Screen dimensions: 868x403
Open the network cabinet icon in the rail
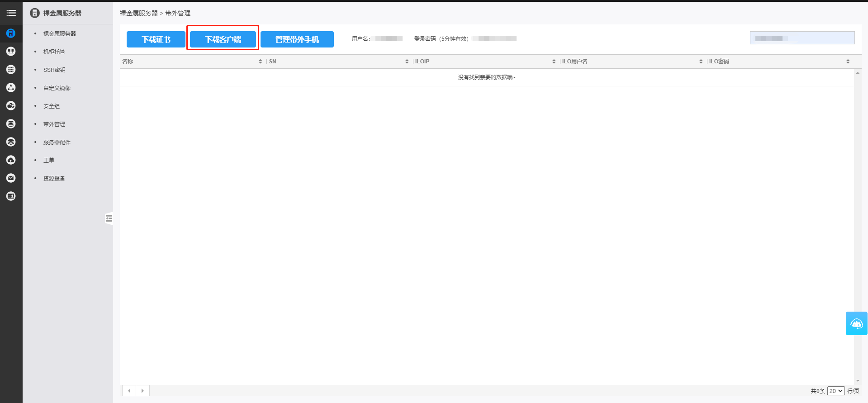tap(11, 51)
